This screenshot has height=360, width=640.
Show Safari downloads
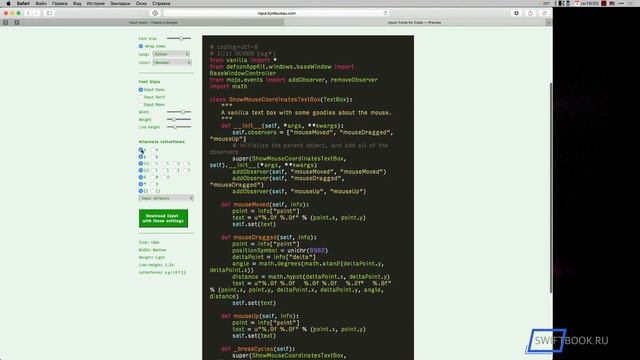click(x=516, y=13)
